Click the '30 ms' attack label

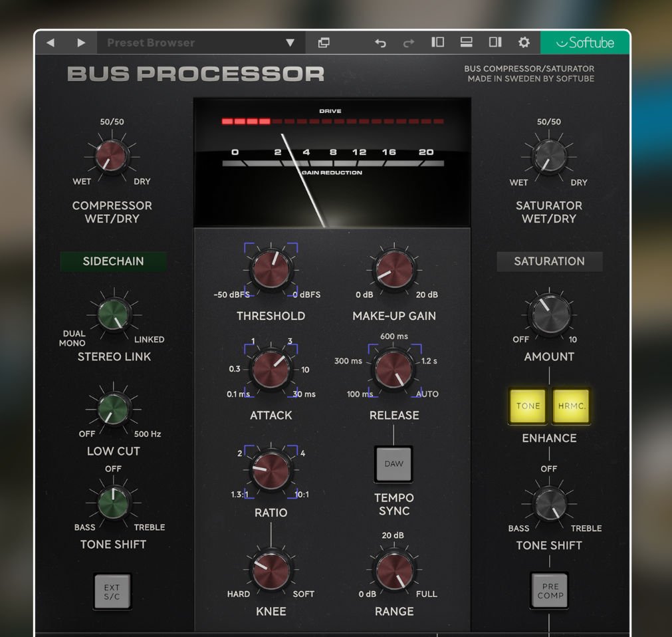304,394
